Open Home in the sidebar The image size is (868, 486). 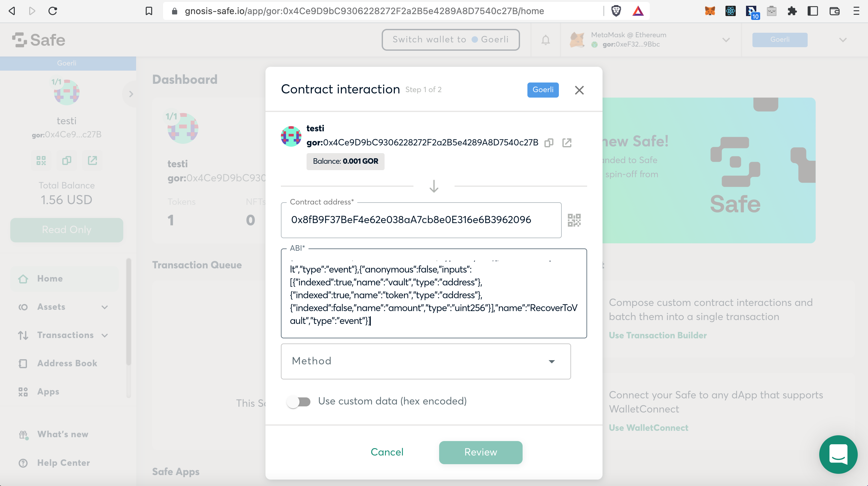pyautogui.click(x=64, y=278)
